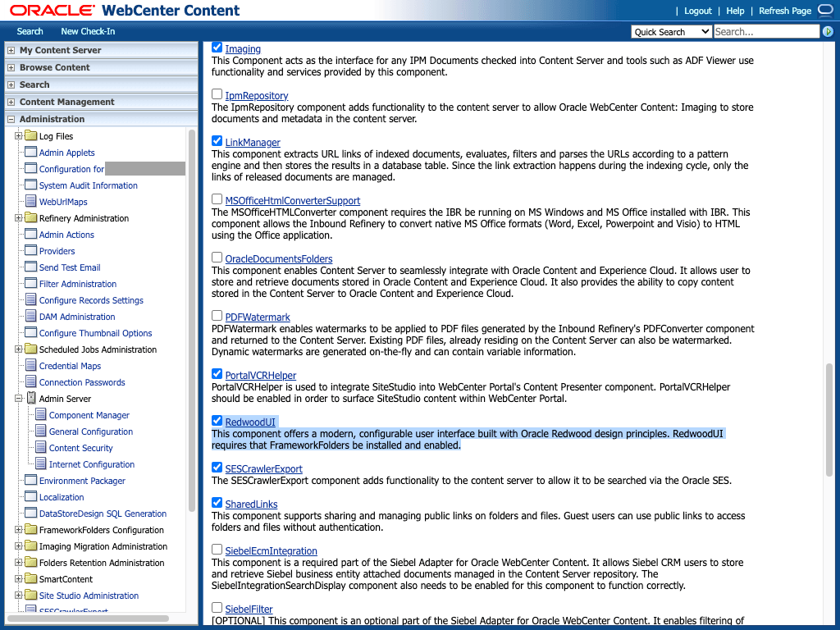The image size is (840, 630).
Task: Click the Configure Records Settings document icon
Action: coord(31,300)
